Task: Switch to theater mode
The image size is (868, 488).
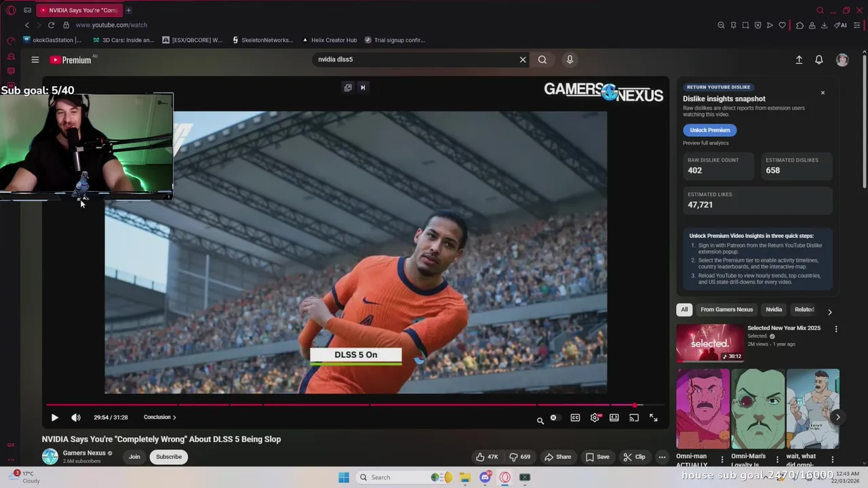Action: (614, 418)
